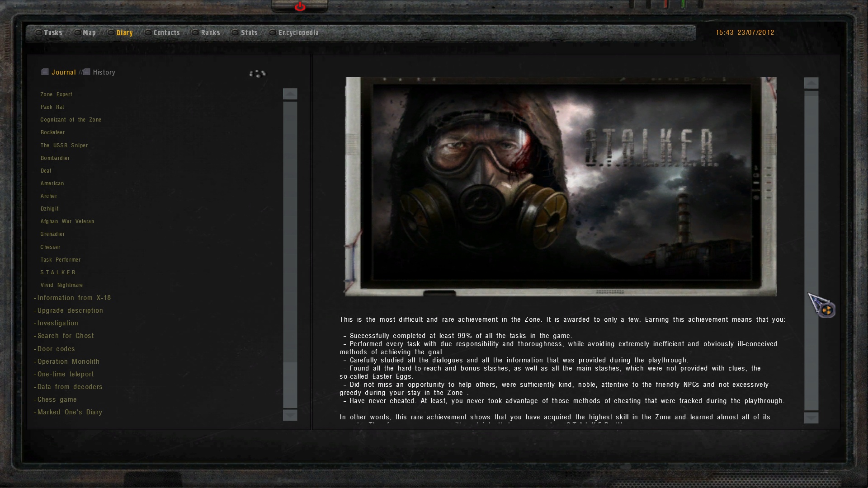Image resolution: width=868 pixels, height=488 pixels.
Task: Click the description pane scroll-up arrow
Action: [811, 83]
